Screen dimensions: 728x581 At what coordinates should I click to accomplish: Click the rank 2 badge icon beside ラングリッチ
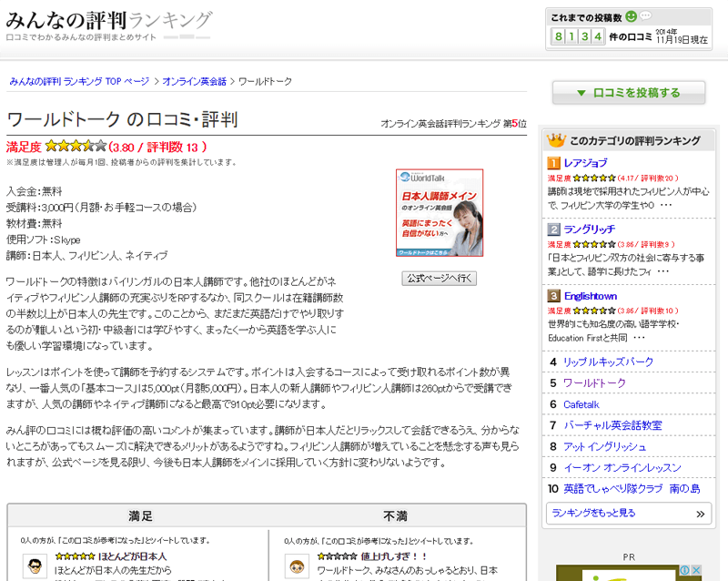pyautogui.click(x=553, y=229)
